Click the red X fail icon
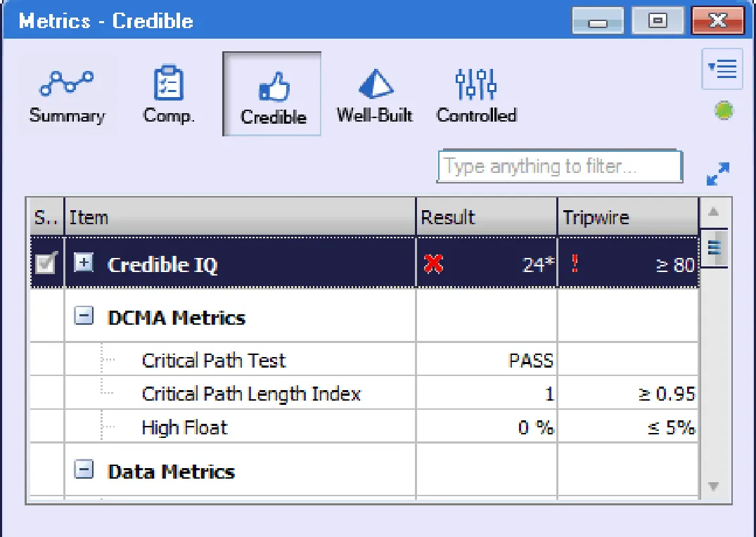 tap(433, 263)
